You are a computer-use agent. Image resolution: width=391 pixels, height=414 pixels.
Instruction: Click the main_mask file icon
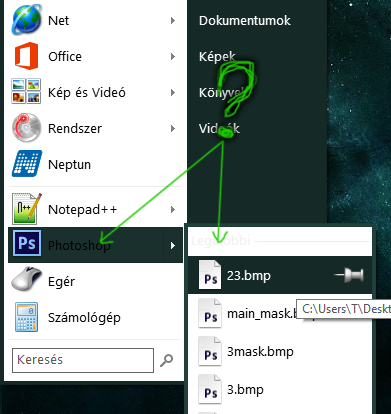[210, 313]
